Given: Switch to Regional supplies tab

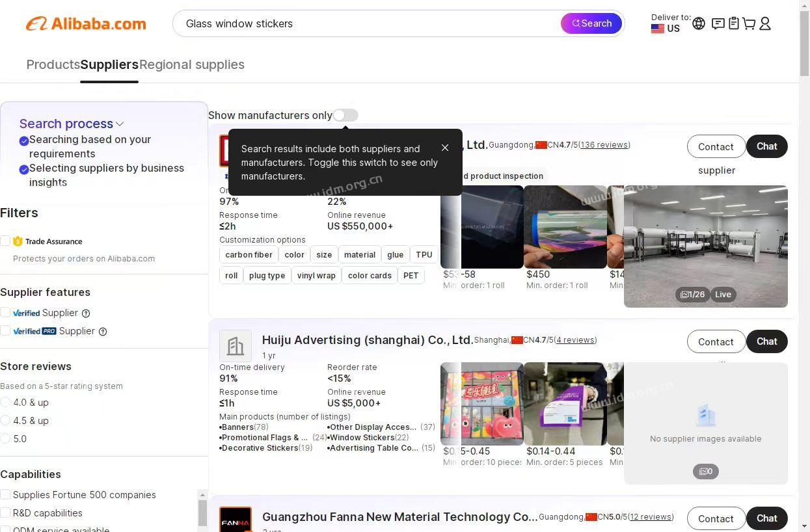Looking at the screenshot, I should (192, 64).
